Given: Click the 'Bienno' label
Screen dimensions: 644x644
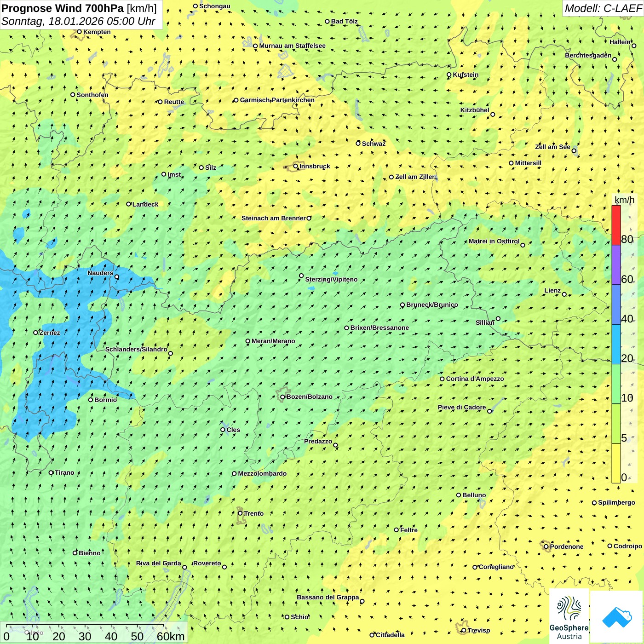Looking at the screenshot, I should pos(89,553).
